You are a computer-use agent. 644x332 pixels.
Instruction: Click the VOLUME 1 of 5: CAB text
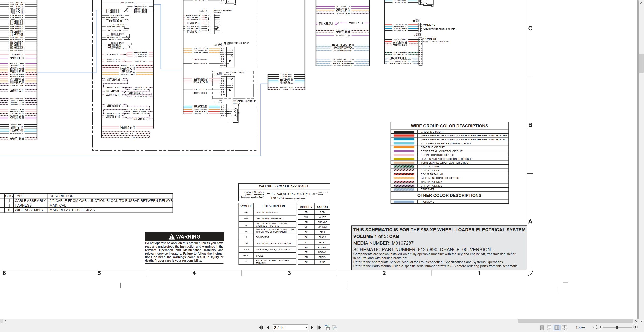(376, 236)
